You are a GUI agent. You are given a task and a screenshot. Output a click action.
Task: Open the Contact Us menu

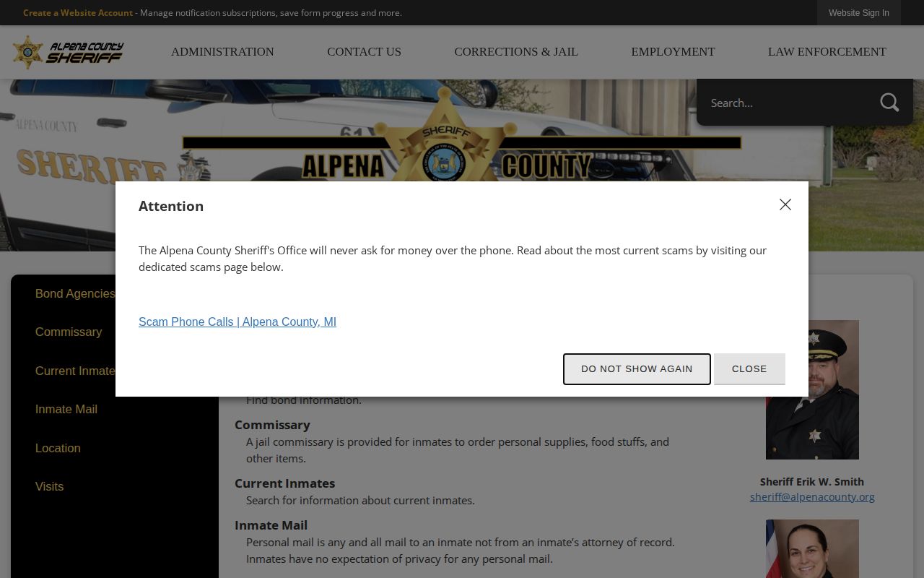point(364,52)
